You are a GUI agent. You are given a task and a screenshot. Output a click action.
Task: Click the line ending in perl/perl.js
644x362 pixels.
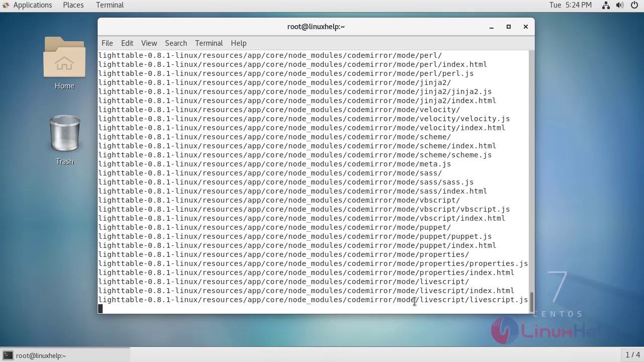pyautogui.click(x=286, y=73)
